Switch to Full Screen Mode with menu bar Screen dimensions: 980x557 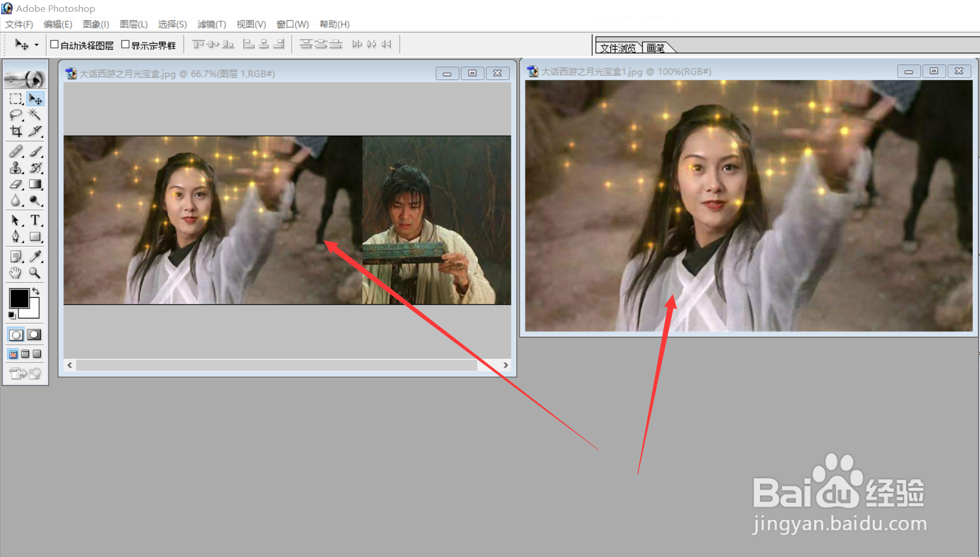pyautogui.click(x=25, y=354)
